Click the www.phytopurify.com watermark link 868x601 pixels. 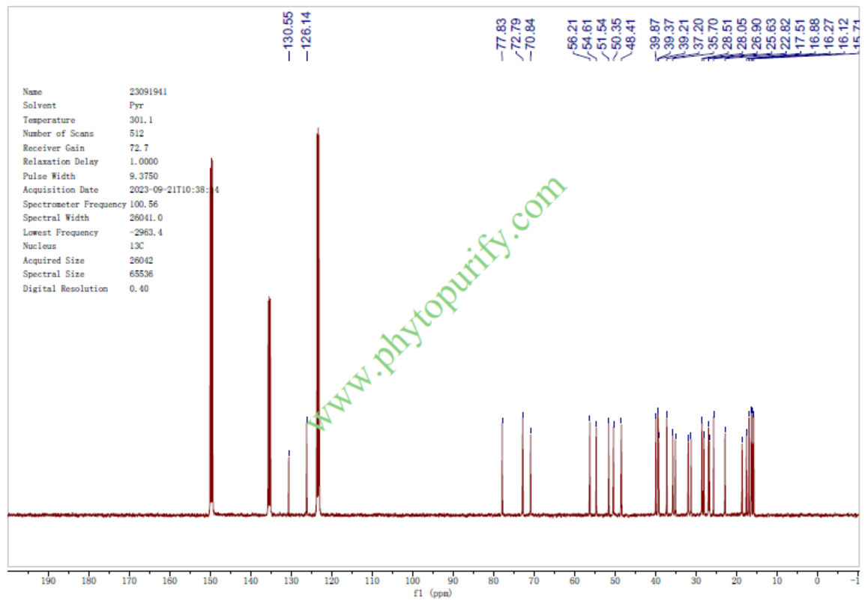437,303
